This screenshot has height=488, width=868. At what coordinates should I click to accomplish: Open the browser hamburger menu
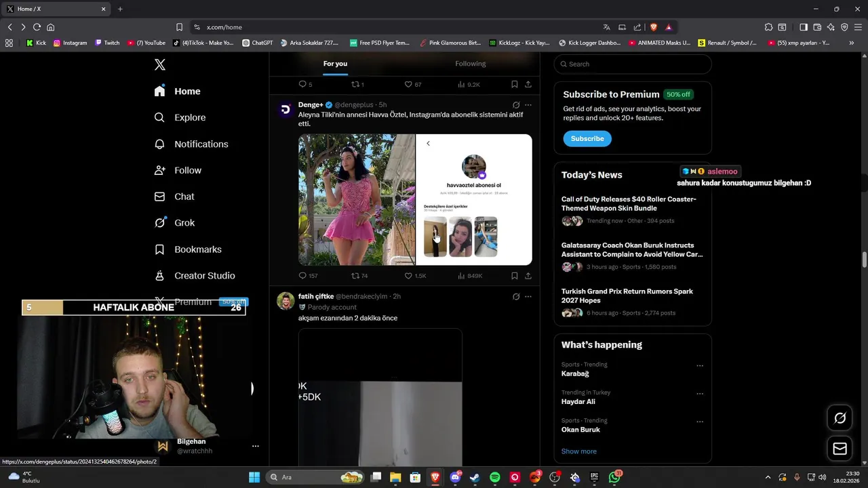pos(858,27)
